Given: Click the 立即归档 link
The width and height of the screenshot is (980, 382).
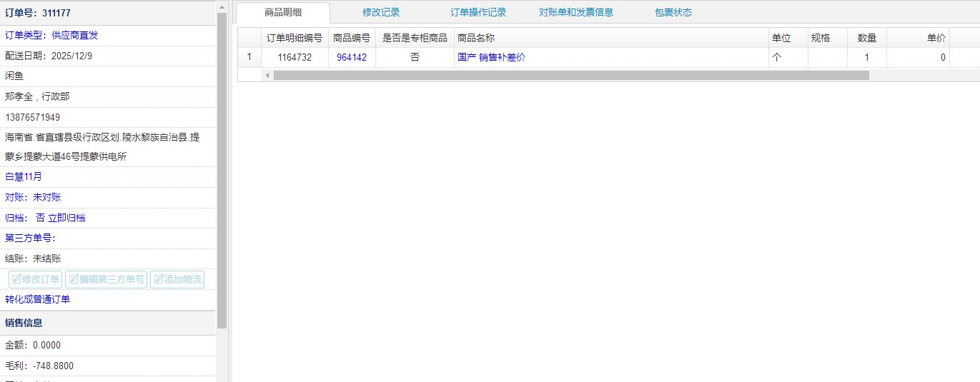Looking at the screenshot, I should click(x=66, y=218).
